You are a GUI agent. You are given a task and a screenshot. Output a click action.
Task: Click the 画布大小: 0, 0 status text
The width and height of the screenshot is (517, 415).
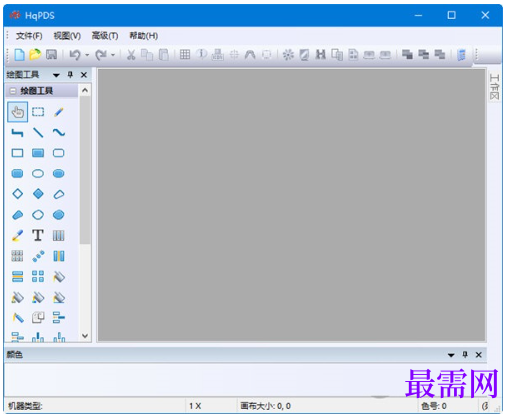click(266, 406)
